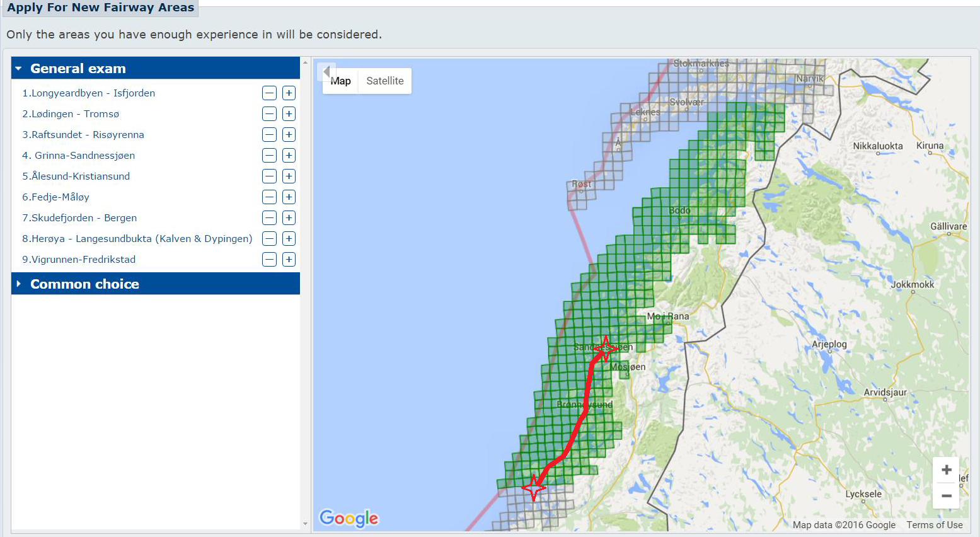
Task: Add Raftsundet - Risøyrenna with plus icon
Action: pos(289,135)
